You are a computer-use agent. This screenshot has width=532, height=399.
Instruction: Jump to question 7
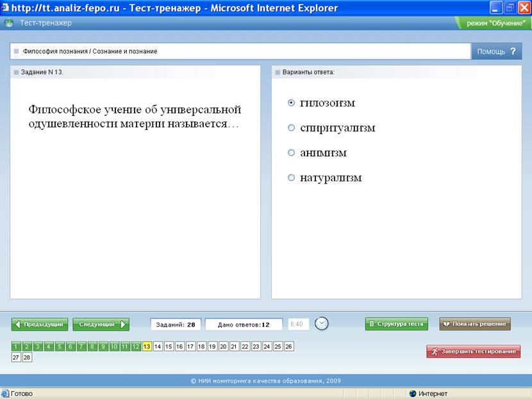point(81,346)
